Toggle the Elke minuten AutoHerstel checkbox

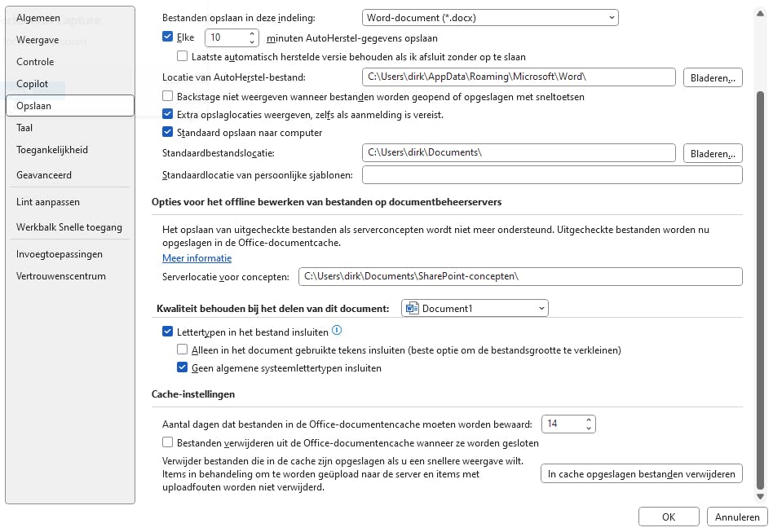[168, 37]
